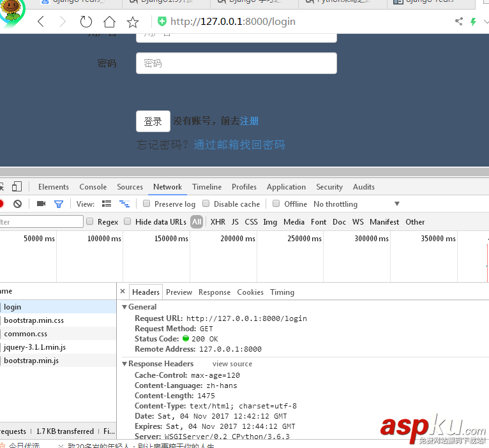The image size is (489, 448).
Task: Open the Application tab
Action: [286, 187]
